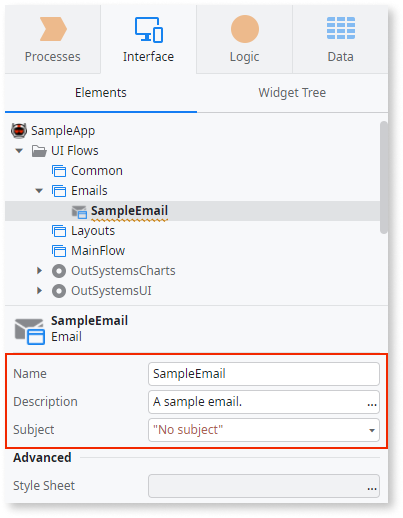Click the UI Flows folder icon
The image size is (403, 518).
tap(39, 151)
